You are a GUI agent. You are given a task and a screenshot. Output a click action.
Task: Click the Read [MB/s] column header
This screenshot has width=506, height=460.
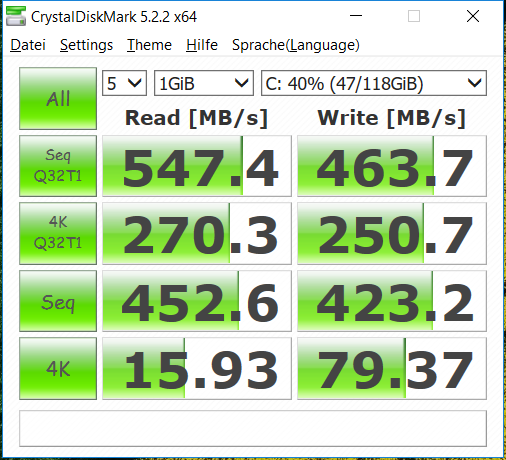point(197,118)
